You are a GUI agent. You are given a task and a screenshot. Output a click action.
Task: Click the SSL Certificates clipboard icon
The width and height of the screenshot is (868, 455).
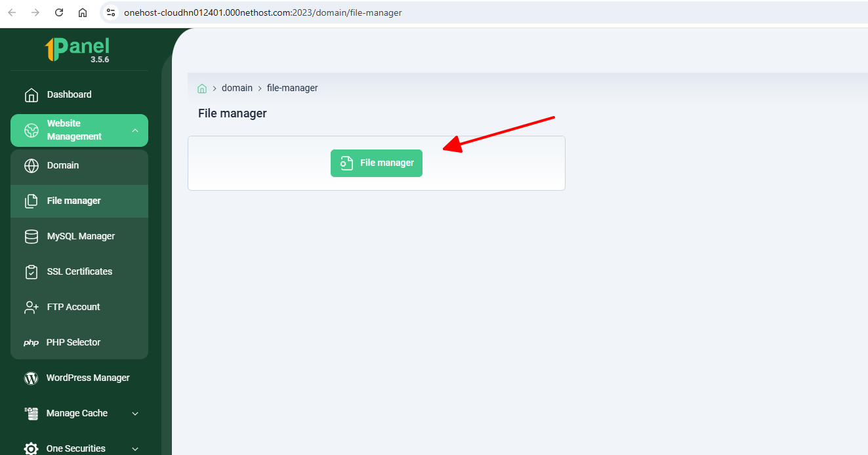click(31, 272)
